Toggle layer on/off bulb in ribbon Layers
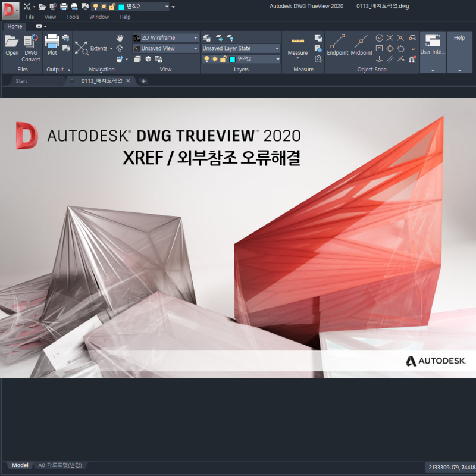The image size is (476, 476). [x=206, y=59]
